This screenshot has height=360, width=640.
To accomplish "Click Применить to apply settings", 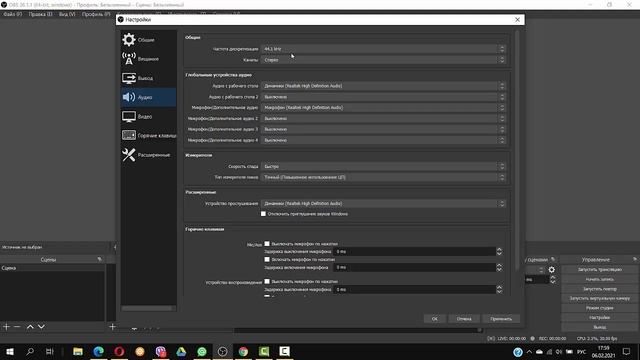I will 501,319.
